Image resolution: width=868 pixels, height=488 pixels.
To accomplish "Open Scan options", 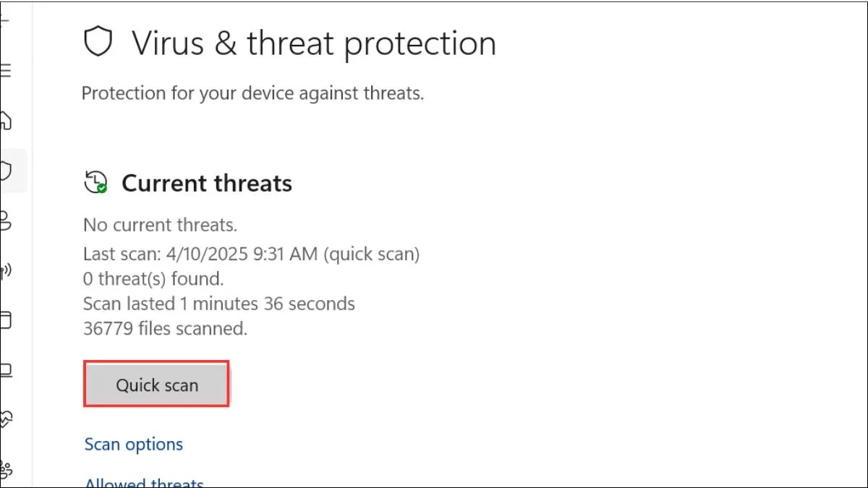I will [x=133, y=444].
